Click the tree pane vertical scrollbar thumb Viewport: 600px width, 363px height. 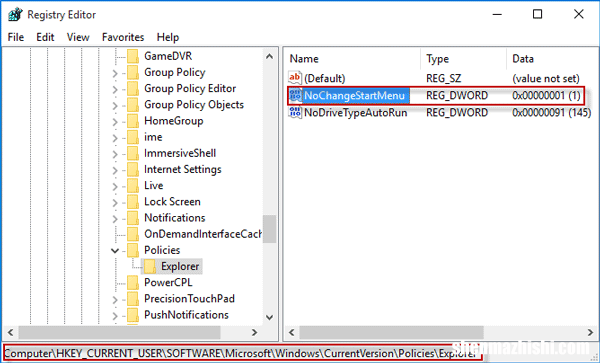pyautogui.click(x=269, y=229)
